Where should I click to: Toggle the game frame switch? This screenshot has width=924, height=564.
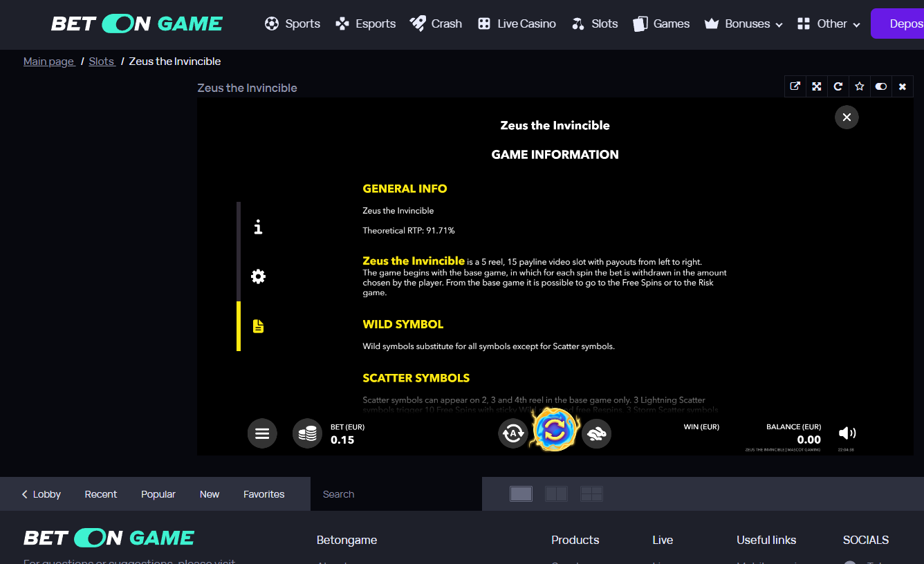point(881,86)
